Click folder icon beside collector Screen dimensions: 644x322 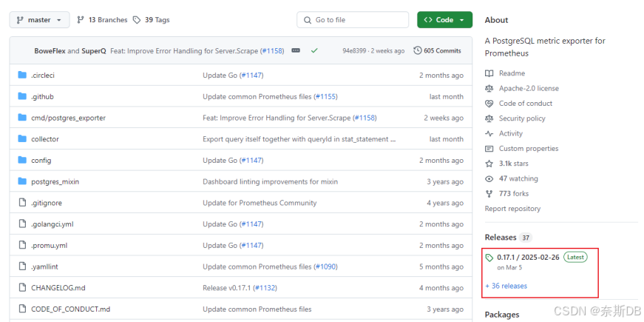pyautogui.click(x=22, y=139)
